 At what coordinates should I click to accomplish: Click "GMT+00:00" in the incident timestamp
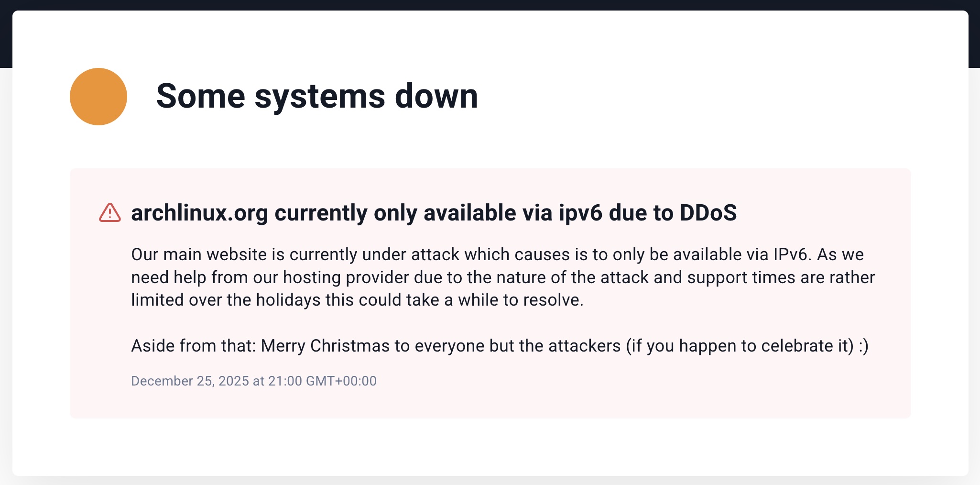pos(341,381)
